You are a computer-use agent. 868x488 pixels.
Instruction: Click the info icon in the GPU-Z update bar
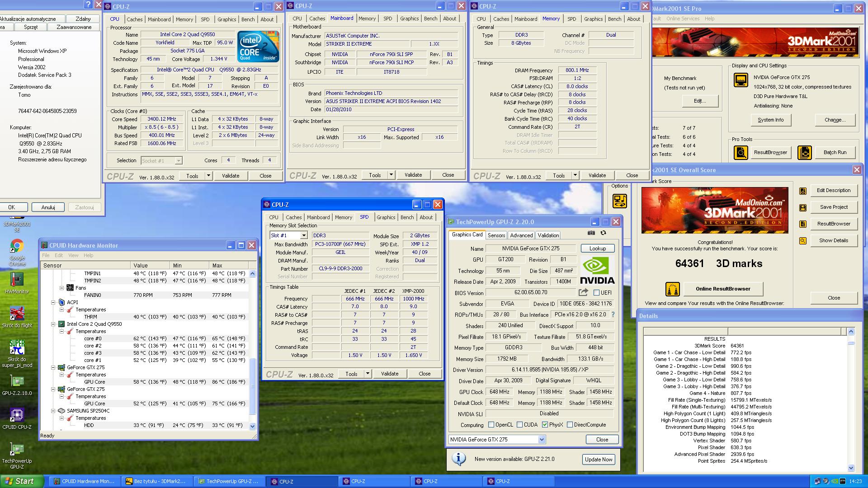tap(458, 459)
